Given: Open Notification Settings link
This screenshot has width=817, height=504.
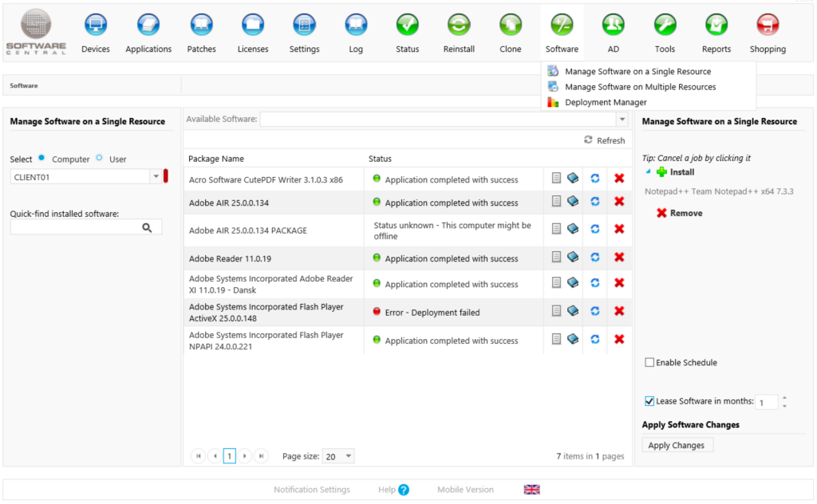Looking at the screenshot, I should click(312, 490).
